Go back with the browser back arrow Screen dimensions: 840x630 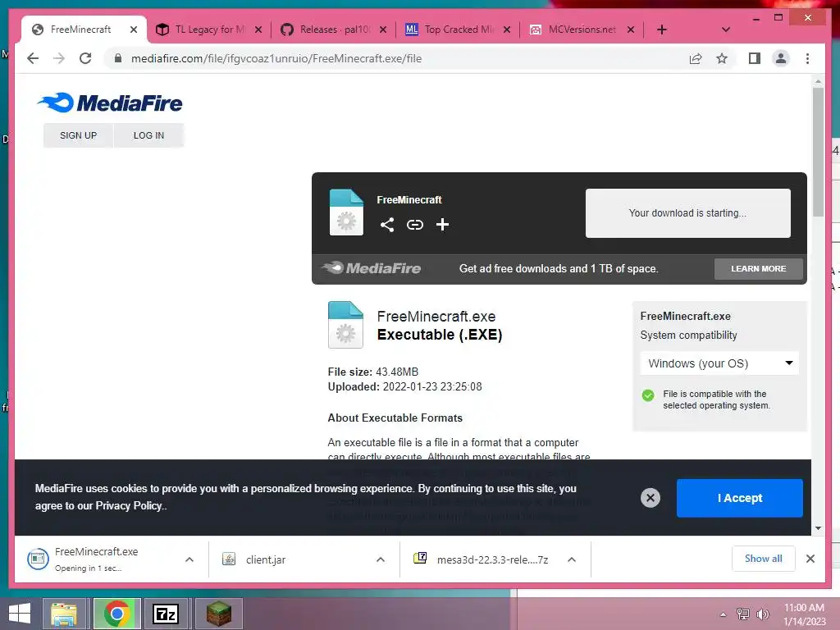(33, 58)
